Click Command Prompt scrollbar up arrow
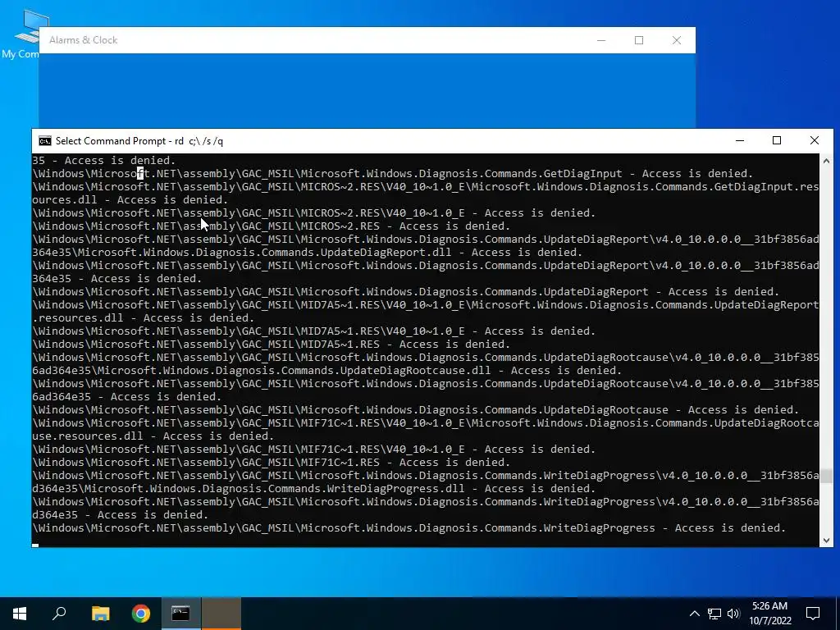The height and width of the screenshot is (630, 840). [x=826, y=161]
